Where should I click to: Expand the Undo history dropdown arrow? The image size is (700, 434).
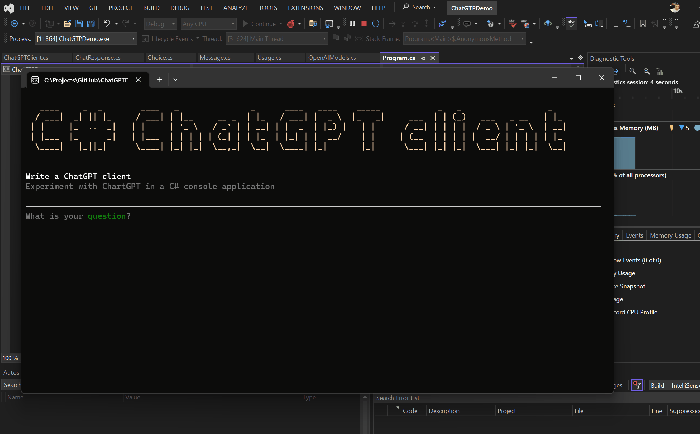point(116,24)
